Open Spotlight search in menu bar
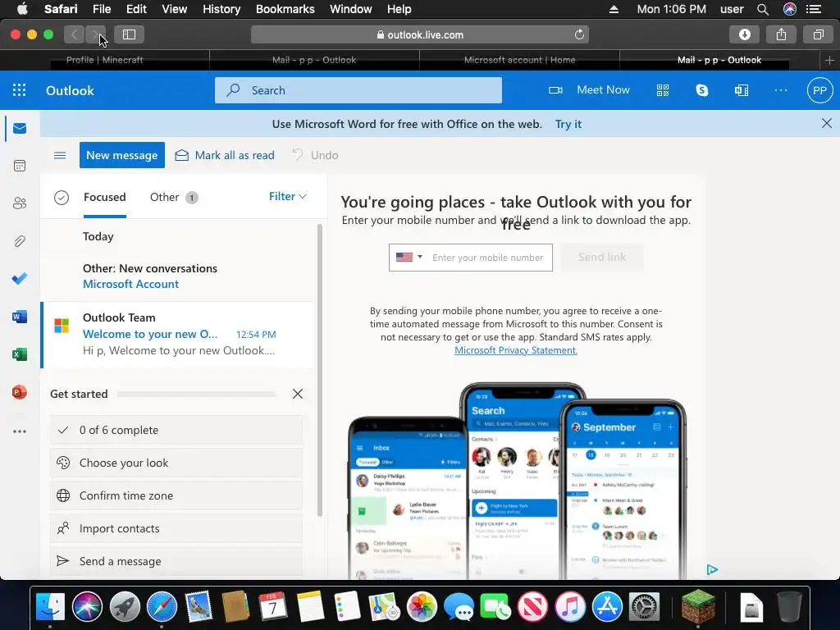840x630 pixels. click(763, 9)
